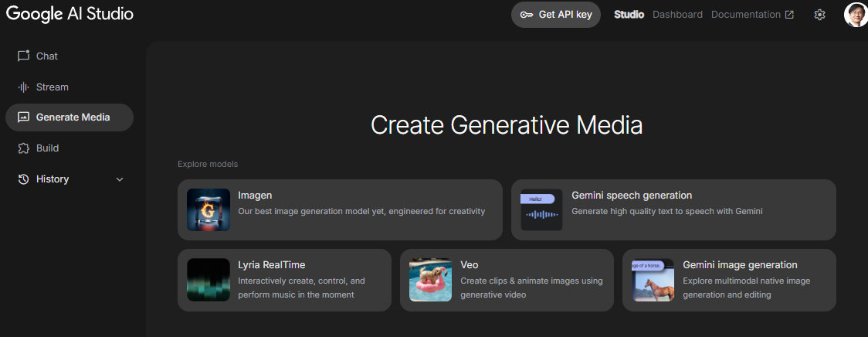The image size is (868, 337).
Task: Click the key icon in Get API key
Action: (x=527, y=15)
